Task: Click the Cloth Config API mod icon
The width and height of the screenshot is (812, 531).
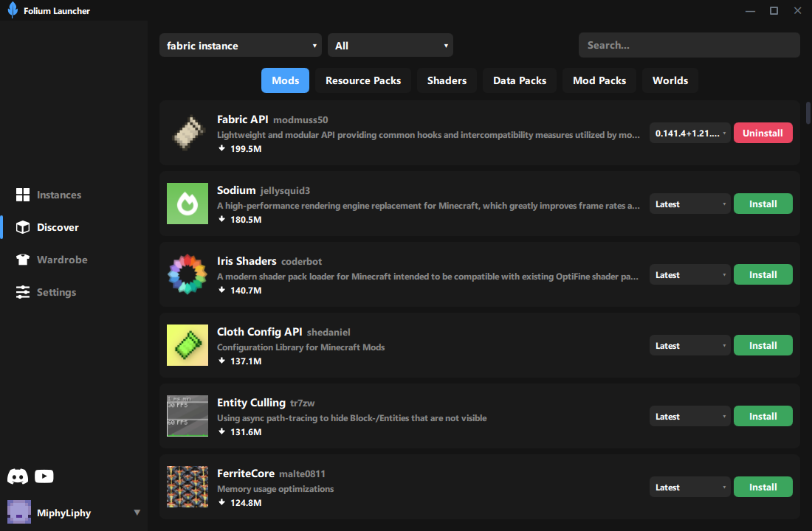Action: (x=187, y=345)
